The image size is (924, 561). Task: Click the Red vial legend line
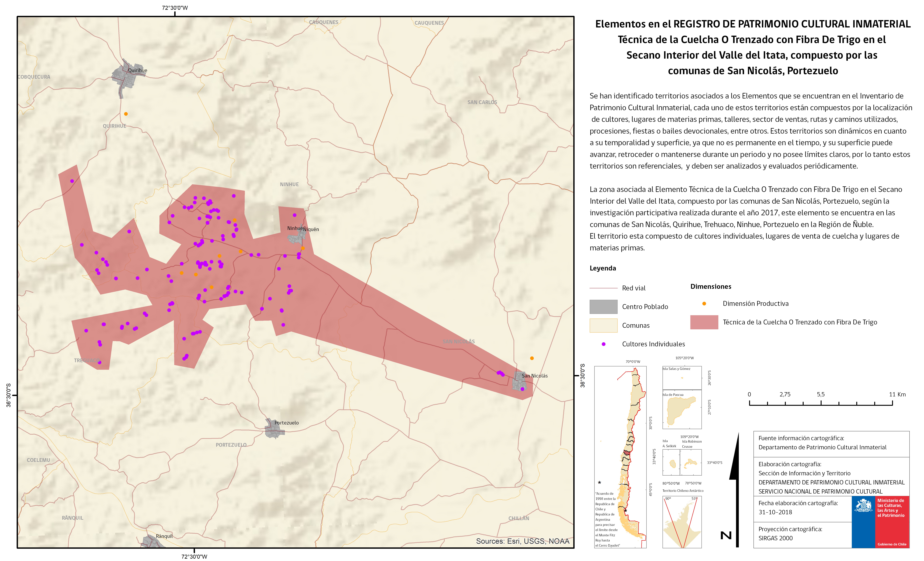tap(603, 288)
